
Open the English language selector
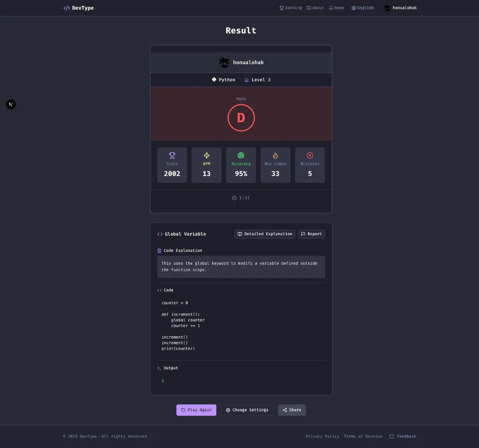[x=362, y=8]
